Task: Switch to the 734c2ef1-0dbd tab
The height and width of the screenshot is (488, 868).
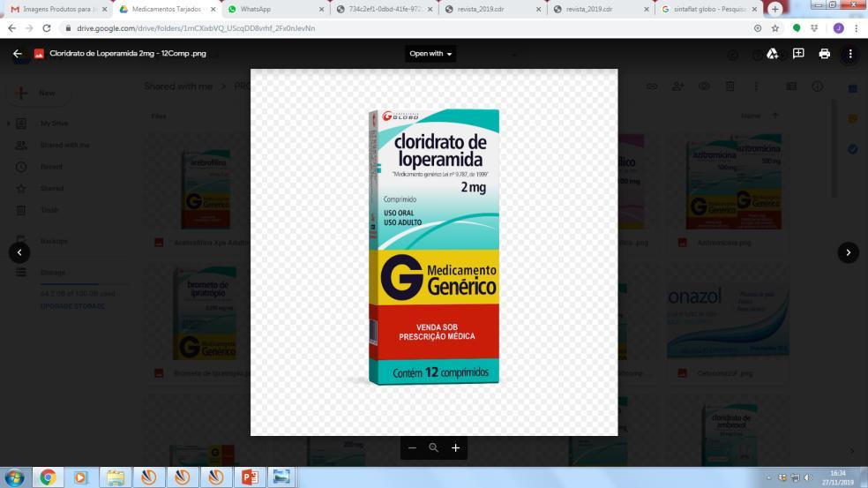Action: [384, 10]
